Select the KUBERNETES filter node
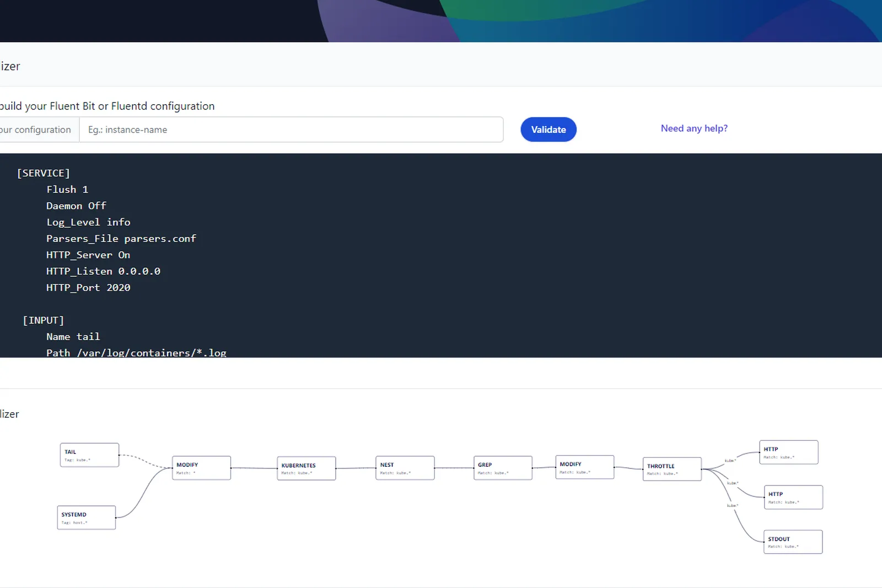The height and width of the screenshot is (588, 882). coord(306,468)
